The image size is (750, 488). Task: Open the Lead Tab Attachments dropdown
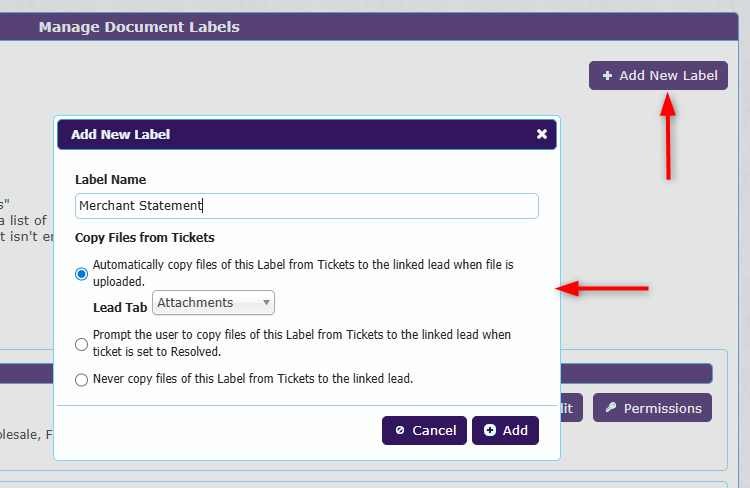[213, 302]
